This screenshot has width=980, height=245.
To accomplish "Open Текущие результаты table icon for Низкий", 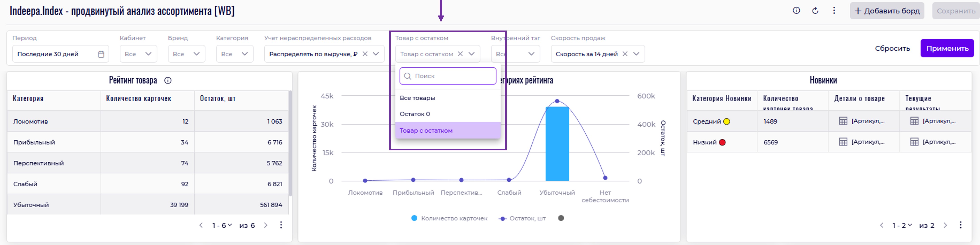I will [x=914, y=142].
